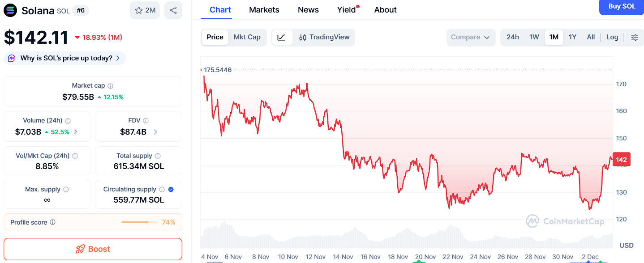The image size is (644, 263).
Task: Switch to Mkt Cap chart view
Action: coord(247,37)
